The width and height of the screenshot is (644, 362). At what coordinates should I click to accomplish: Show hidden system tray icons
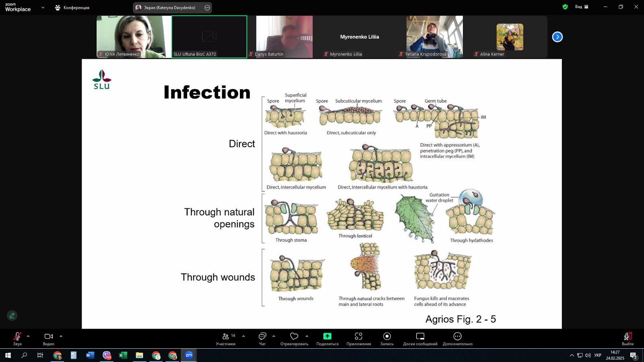(x=572, y=355)
